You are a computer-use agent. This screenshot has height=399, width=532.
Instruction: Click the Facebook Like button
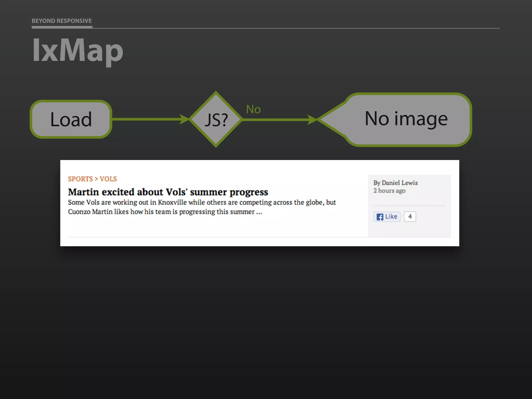tap(387, 217)
